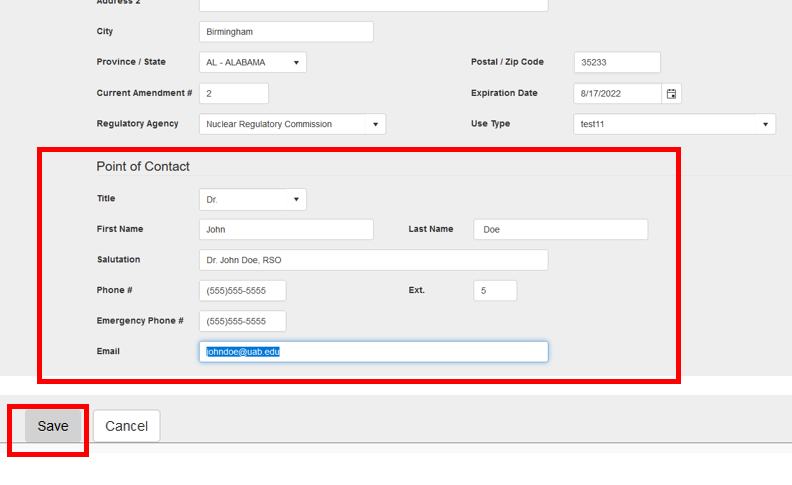Click the Save button

(x=53, y=426)
